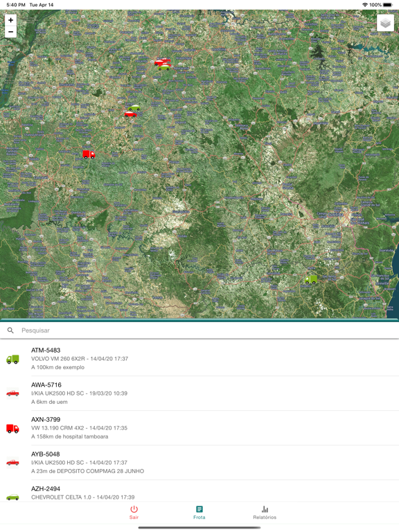Click 'A 6km de uem' text
The width and height of the screenshot is (399, 532).
pos(49,402)
